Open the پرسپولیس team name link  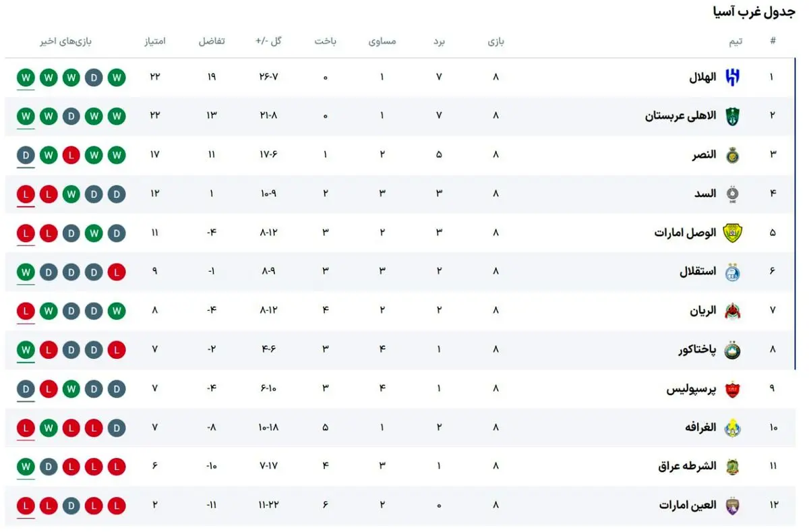(x=691, y=389)
